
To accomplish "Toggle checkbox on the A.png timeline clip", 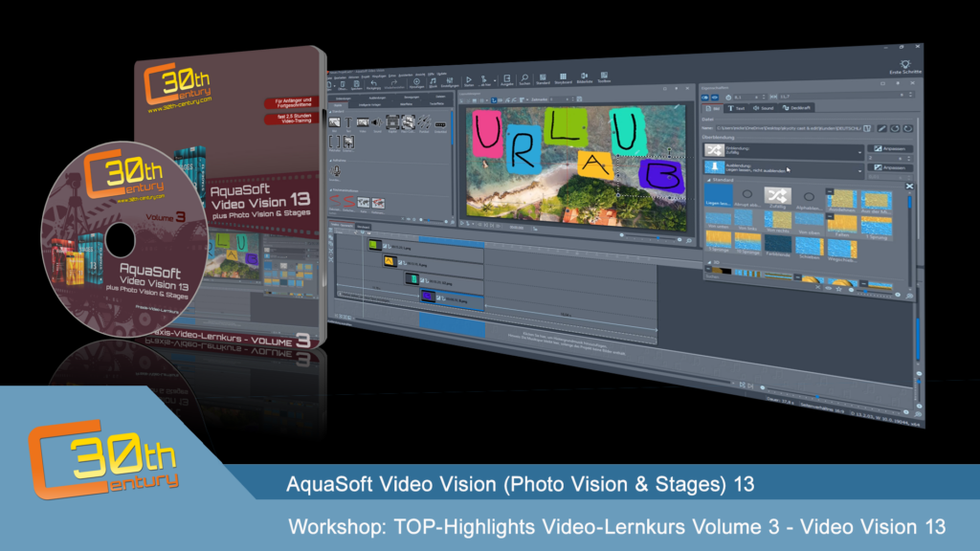I will pos(400,262).
